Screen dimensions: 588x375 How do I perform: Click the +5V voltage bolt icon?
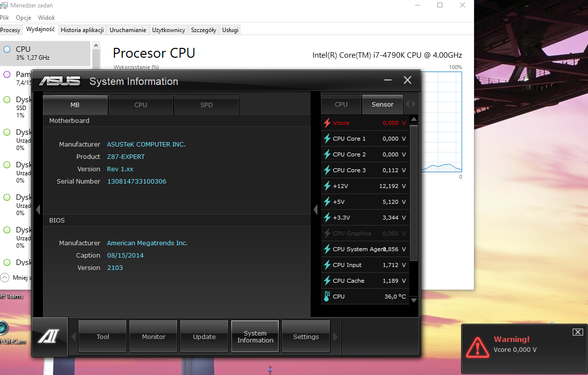[327, 201]
